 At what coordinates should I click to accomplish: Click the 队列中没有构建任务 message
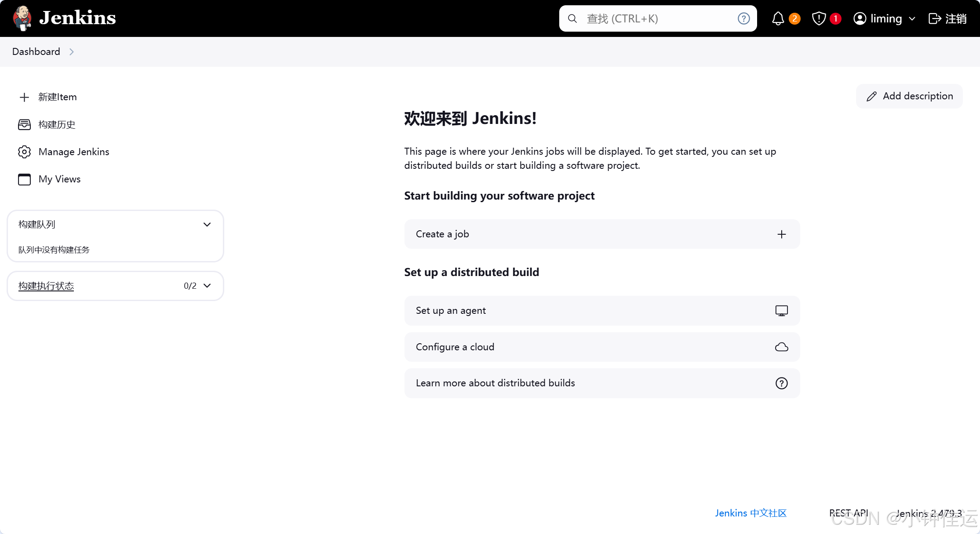(x=54, y=250)
